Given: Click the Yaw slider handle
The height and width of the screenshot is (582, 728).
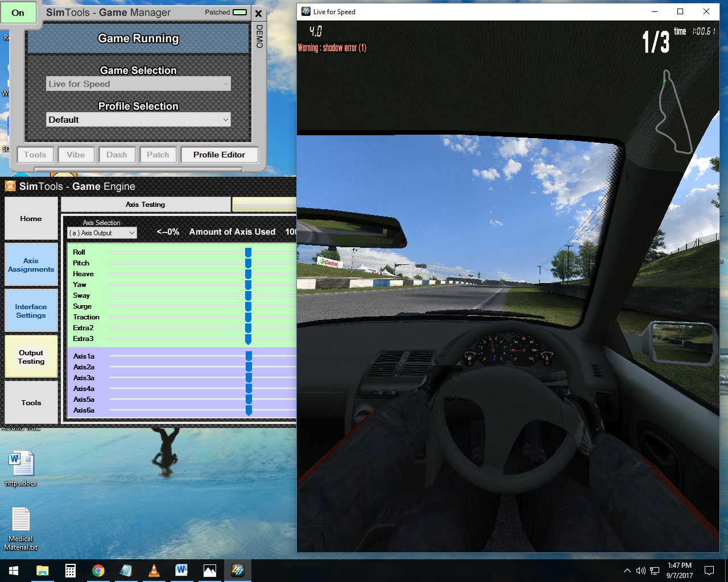Looking at the screenshot, I should tap(248, 285).
